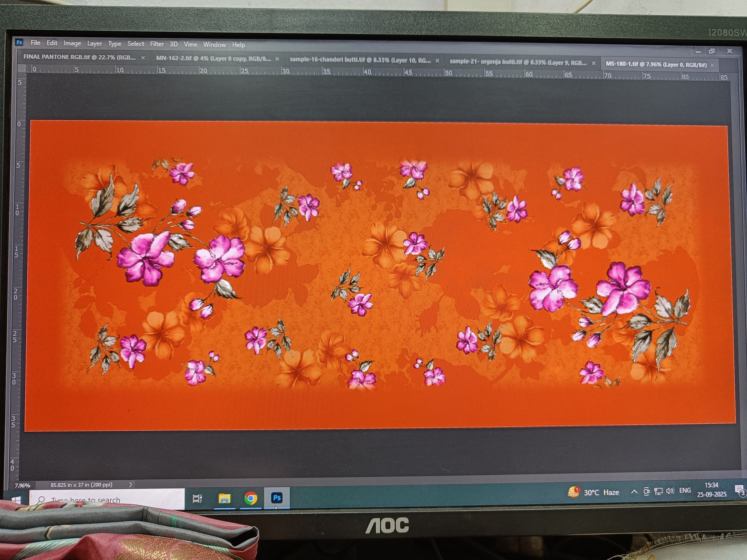
Task: Click the network icon in system tray
Action: [x=658, y=491]
